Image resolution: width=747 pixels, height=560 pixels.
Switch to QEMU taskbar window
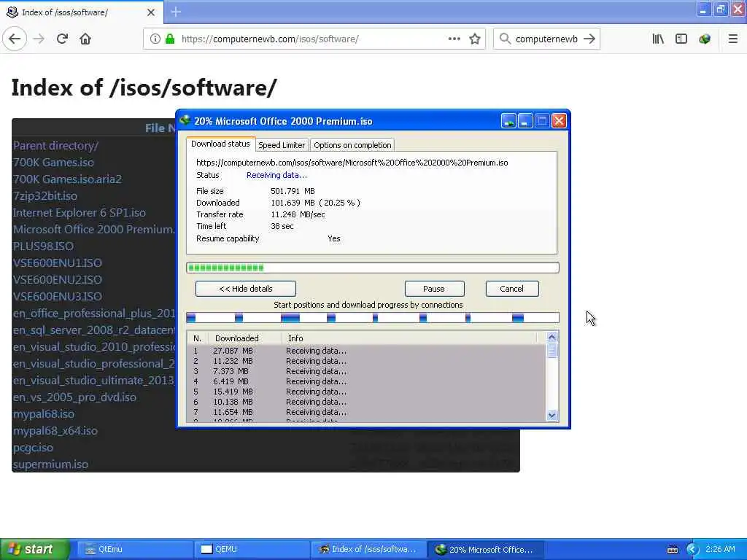[252, 550]
